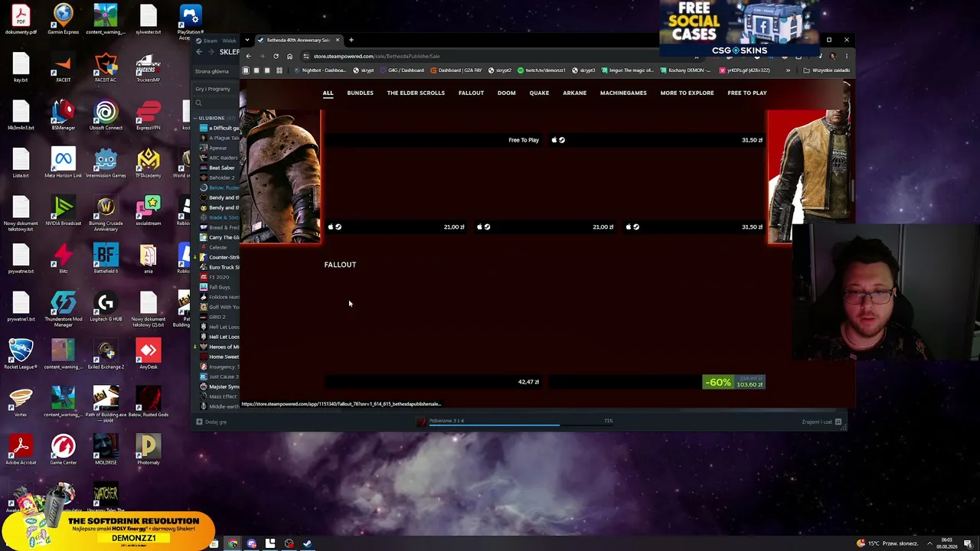
Task: Click the browser reload icon
Action: 276,56
